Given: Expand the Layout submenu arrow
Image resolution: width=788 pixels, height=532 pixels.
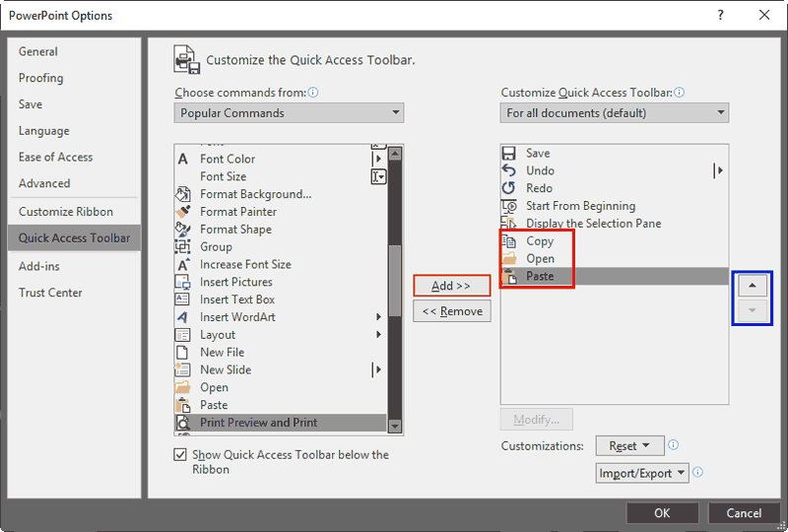Looking at the screenshot, I should 378,335.
